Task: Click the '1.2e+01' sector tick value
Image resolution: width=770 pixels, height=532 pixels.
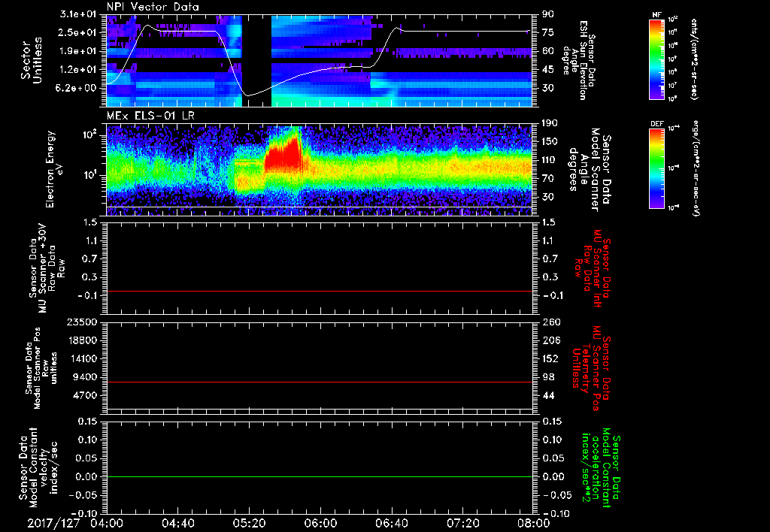Action: [76, 70]
